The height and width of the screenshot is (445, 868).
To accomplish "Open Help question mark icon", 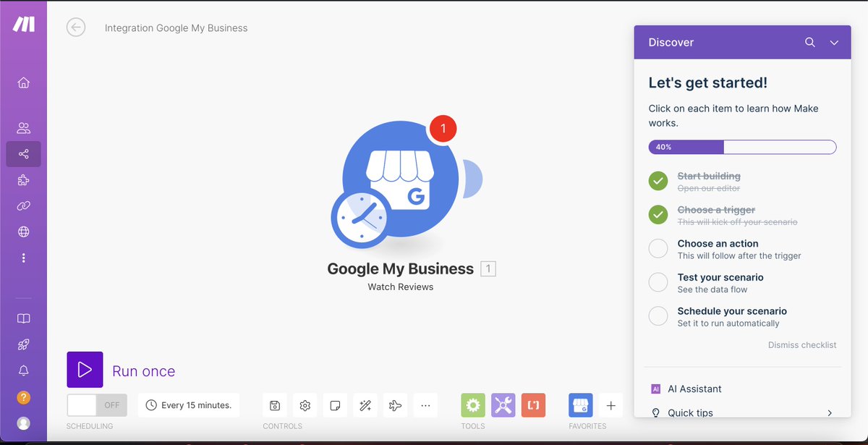I will click(23, 397).
